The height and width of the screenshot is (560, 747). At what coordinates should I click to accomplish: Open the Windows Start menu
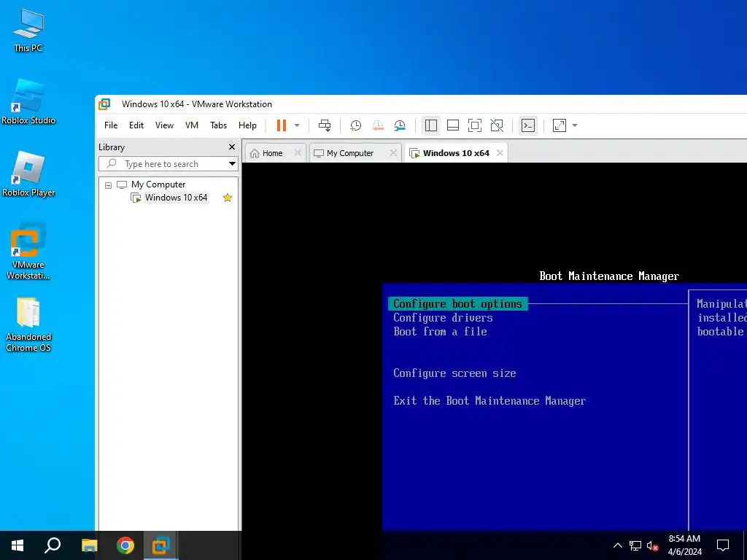(x=18, y=545)
